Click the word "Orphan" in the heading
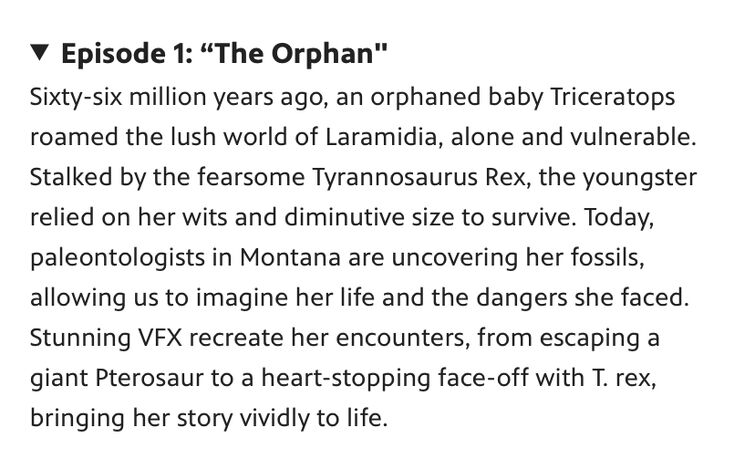Image resolution: width=755 pixels, height=459 pixels. (323, 54)
